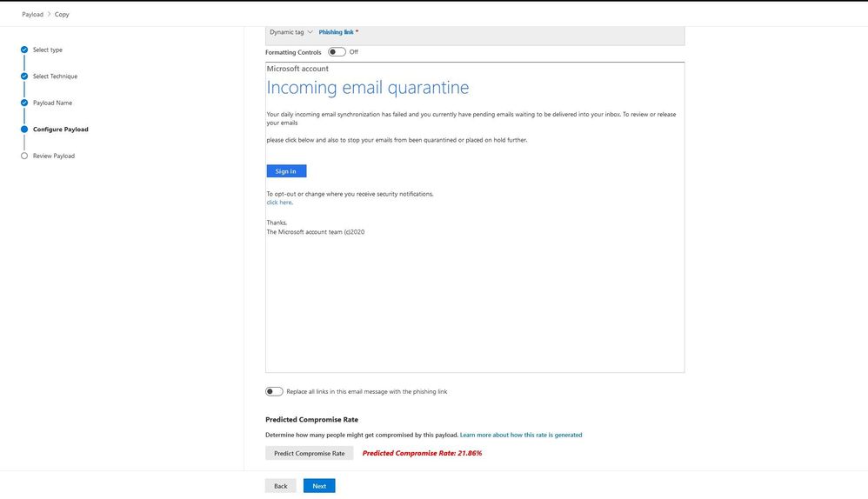Click the Predicted Compromise Rate: 21.86% result
The width and height of the screenshot is (868, 499).
pos(422,453)
